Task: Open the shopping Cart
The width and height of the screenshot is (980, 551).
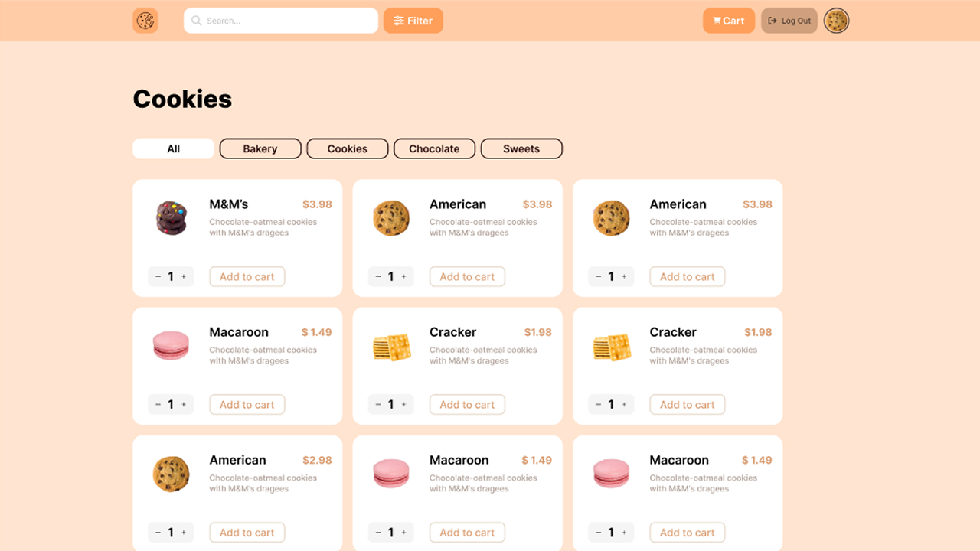Action: [728, 21]
